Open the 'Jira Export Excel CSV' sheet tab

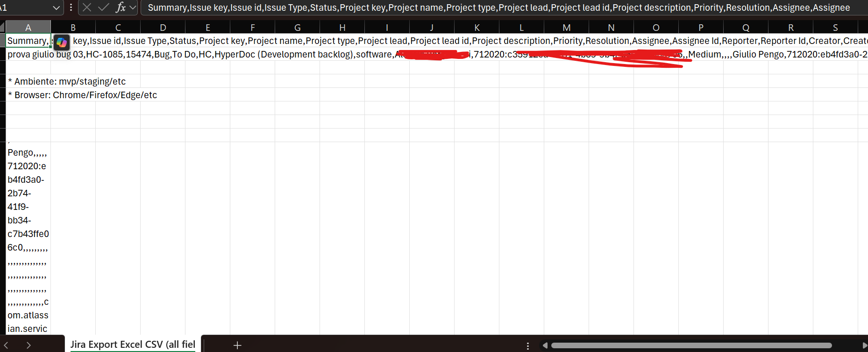pos(133,345)
